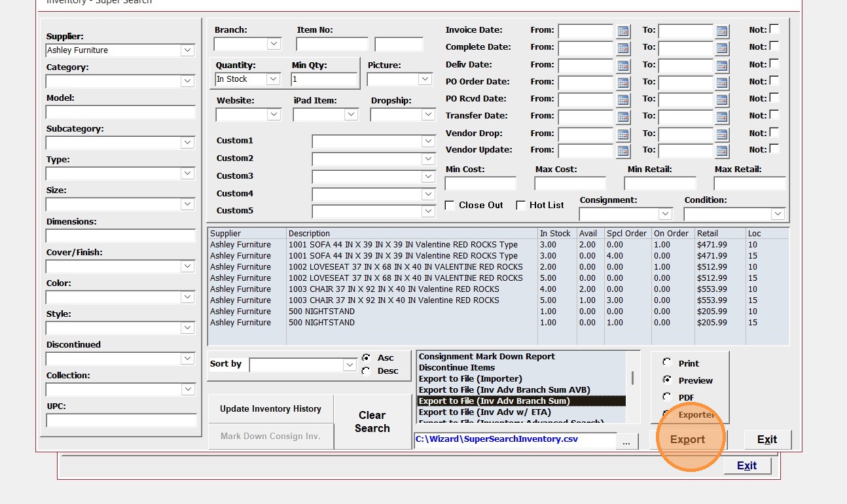Open Deliv Date From calendar picker
847x504 pixels.
tap(622, 65)
